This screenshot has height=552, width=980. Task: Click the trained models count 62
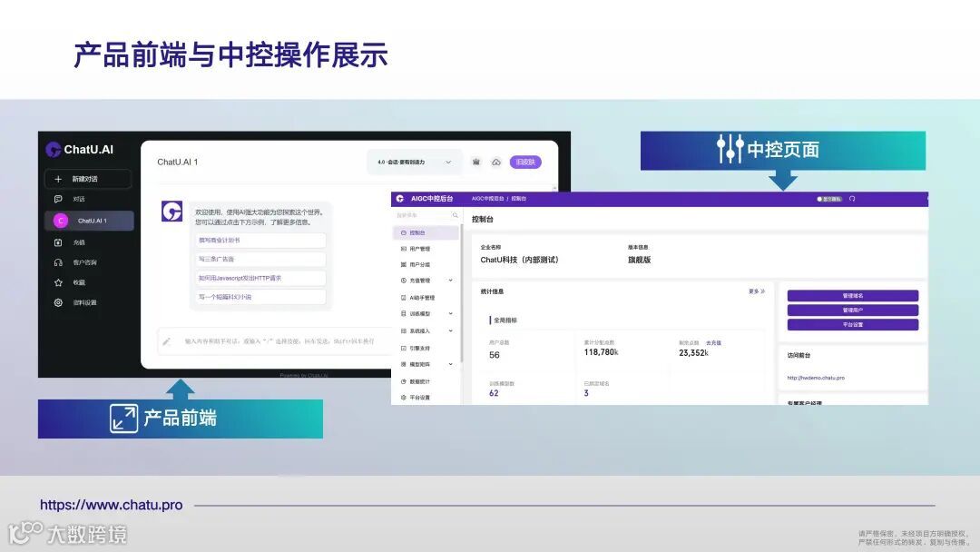[494, 393]
